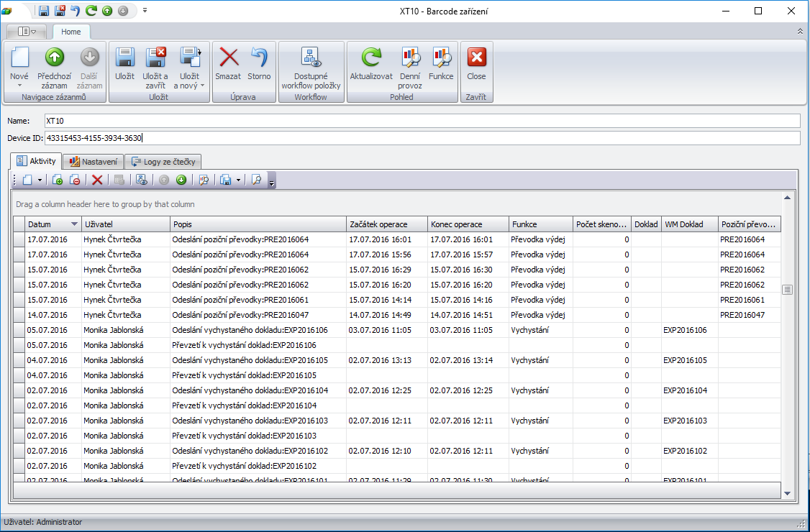Click Uložit a zavřít in the ribbon
Viewport: 810px width, 532px height.
click(155, 68)
